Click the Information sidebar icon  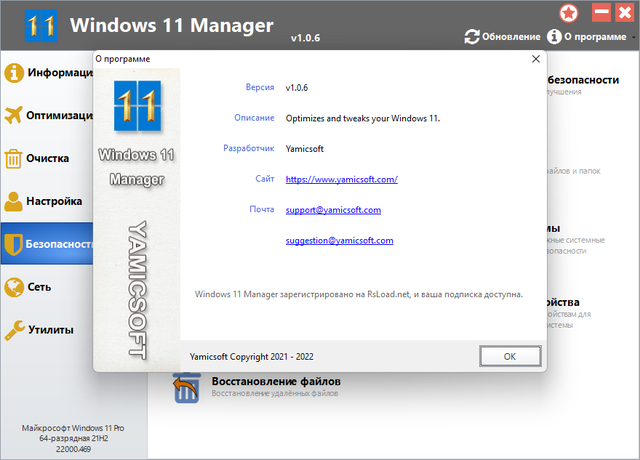[x=14, y=73]
